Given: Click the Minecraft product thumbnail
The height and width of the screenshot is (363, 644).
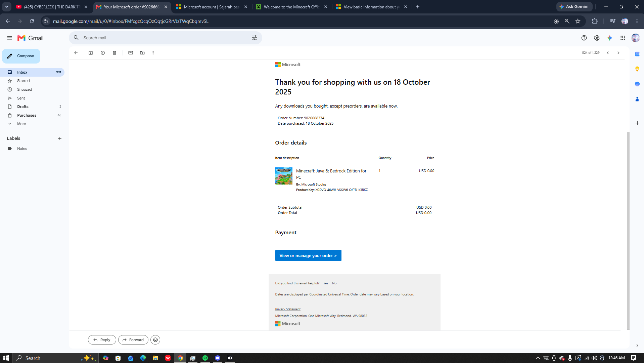Looking at the screenshot, I should (x=284, y=176).
